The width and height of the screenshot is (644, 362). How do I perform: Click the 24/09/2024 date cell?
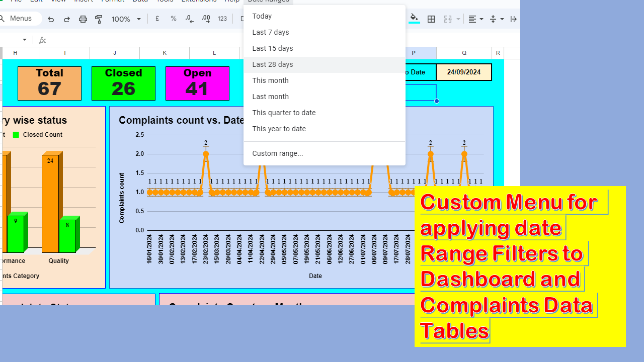(x=464, y=72)
